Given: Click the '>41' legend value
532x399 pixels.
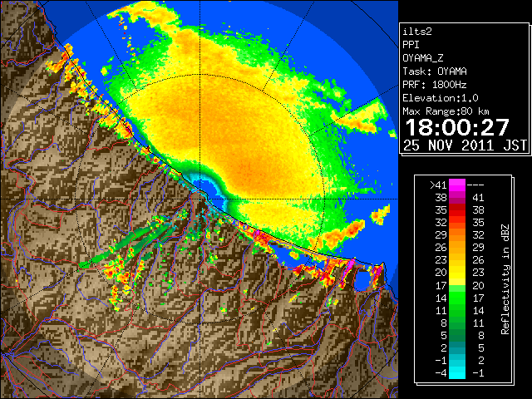Looking at the screenshot, I should tap(438, 185).
